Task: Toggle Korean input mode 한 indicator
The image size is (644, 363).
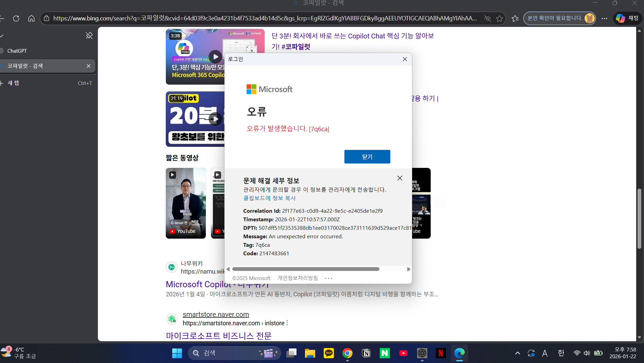Action: [561, 353]
